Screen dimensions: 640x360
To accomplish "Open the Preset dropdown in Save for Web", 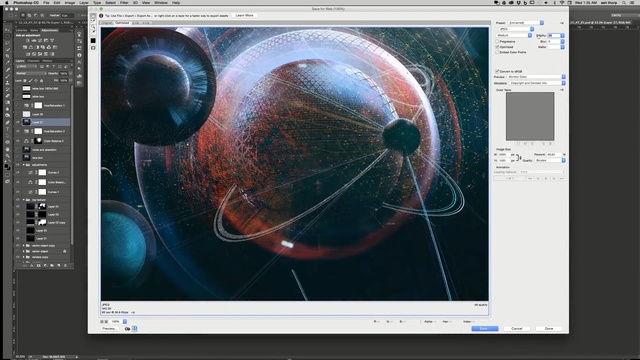I will 526,23.
